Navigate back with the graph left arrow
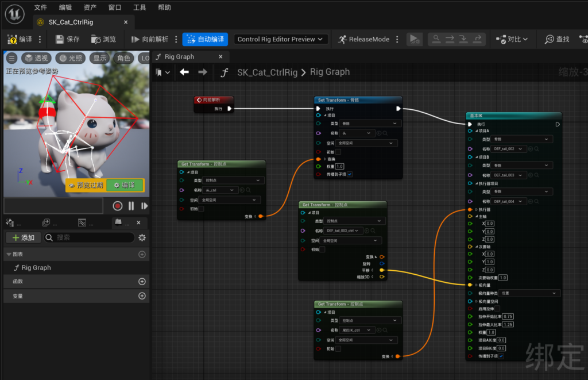 coord(184,72)
